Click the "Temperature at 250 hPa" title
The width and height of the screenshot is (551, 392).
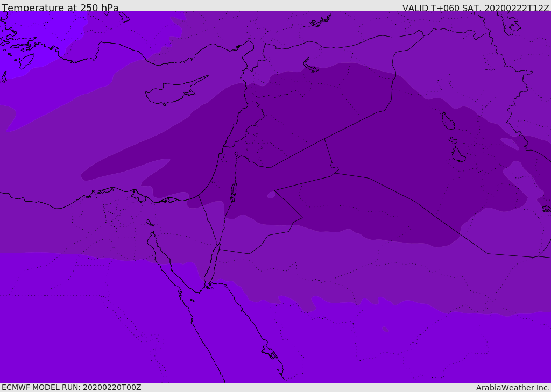coord(60,8)
